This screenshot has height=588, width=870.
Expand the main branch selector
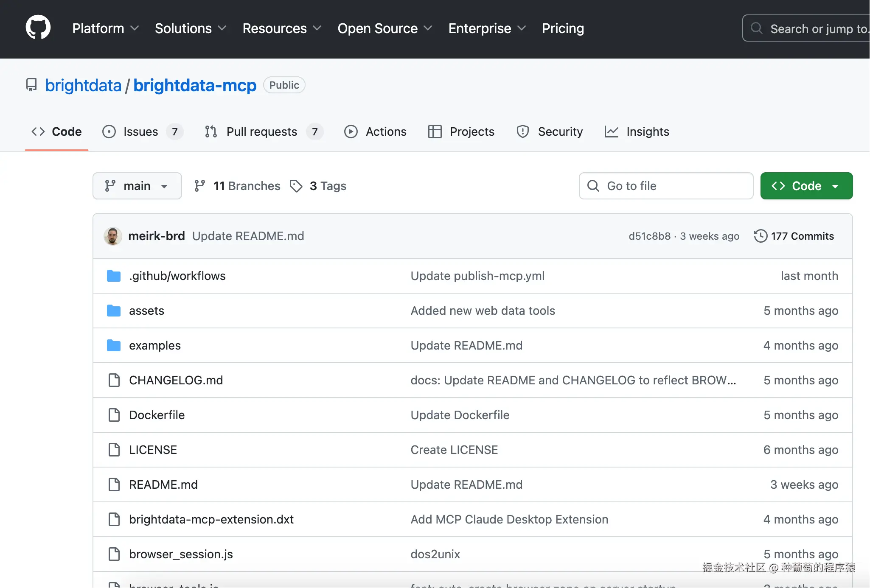(x=137, y=186)
